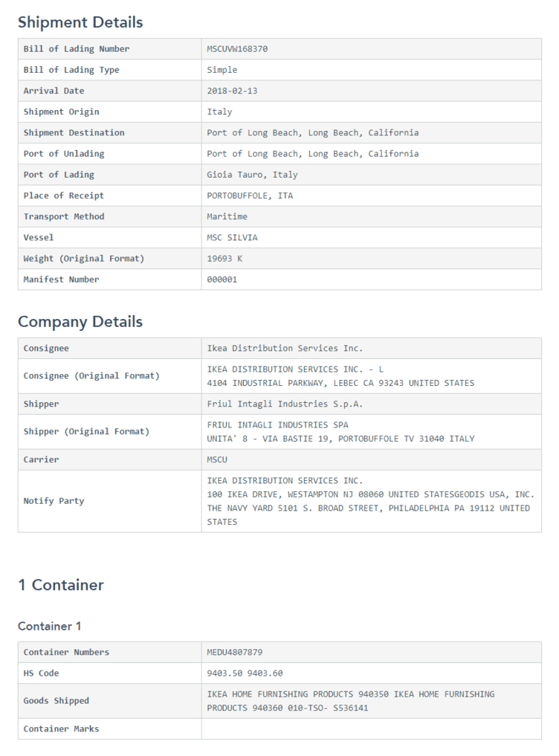Select the Shipment Destination row's port value
This screenshot has width=559, height=756.
312,132
